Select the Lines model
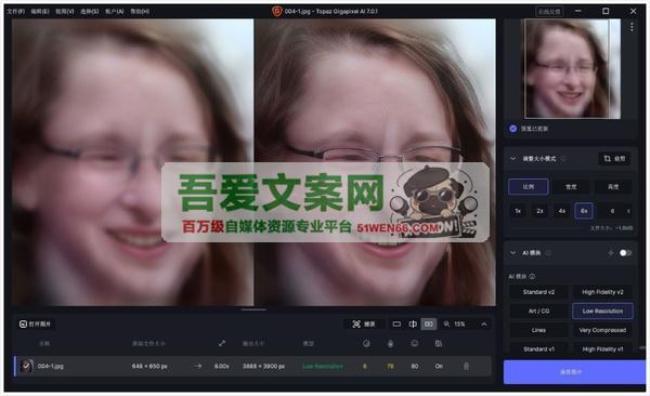Screen dimensions: 650x396 [538, 330]
